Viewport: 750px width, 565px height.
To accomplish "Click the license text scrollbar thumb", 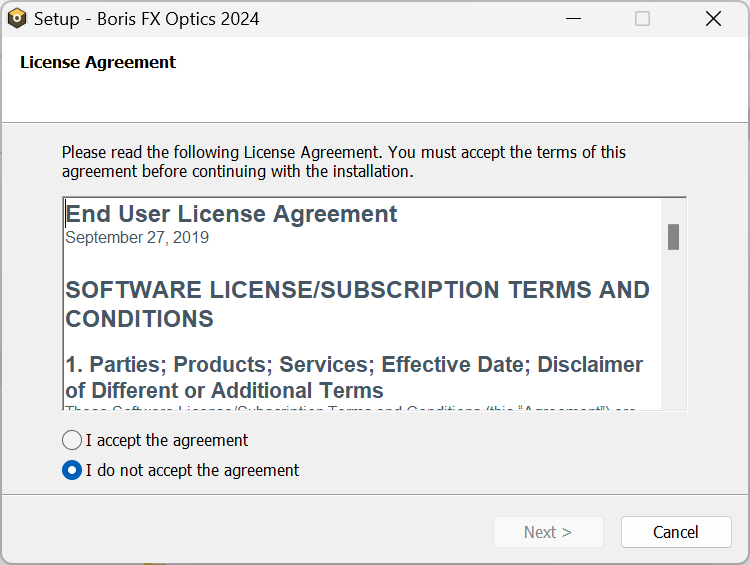I will 673,237.
